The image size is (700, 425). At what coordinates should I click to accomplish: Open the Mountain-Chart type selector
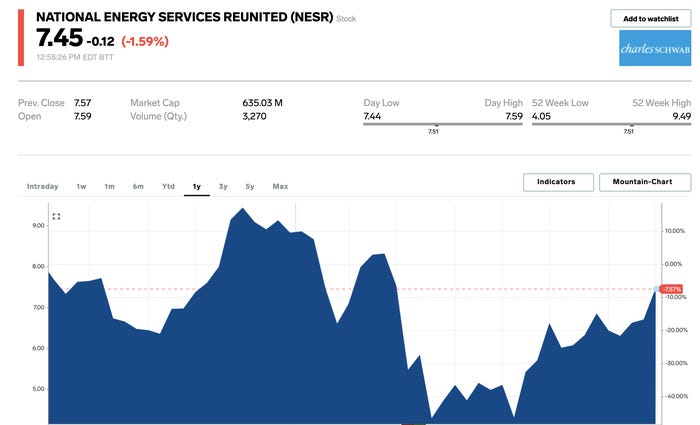pos(645,182)
